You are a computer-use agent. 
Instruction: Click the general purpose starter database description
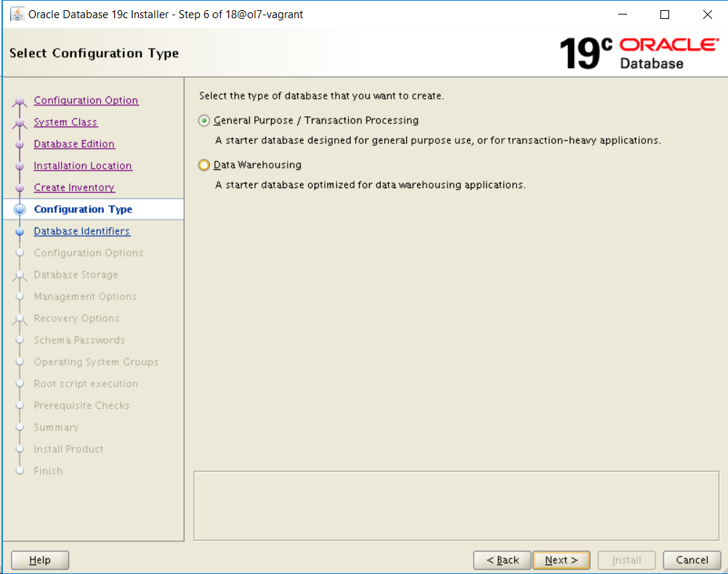click(438, 140)
